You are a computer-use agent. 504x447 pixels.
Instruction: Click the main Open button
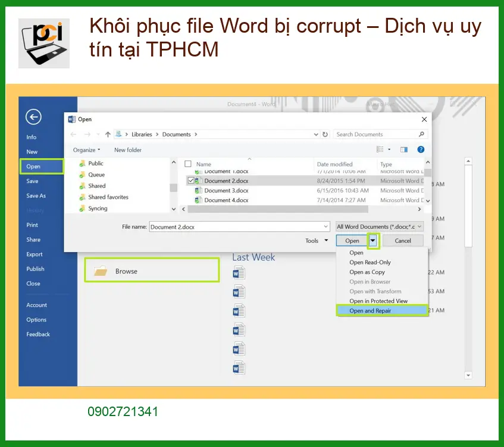[x=352, y=241]
